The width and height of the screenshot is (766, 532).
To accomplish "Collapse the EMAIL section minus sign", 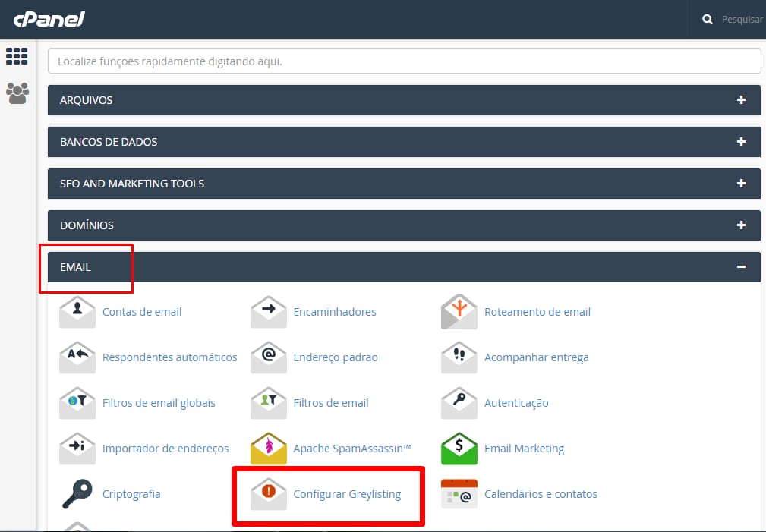I will pyautogui.click(x=741, y=267).
